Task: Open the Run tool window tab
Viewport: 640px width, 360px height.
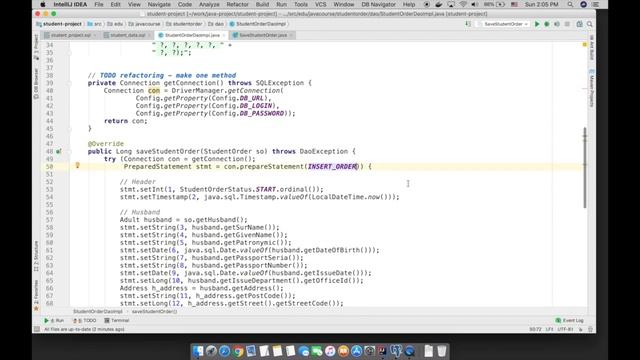Action: click(54, 320)
